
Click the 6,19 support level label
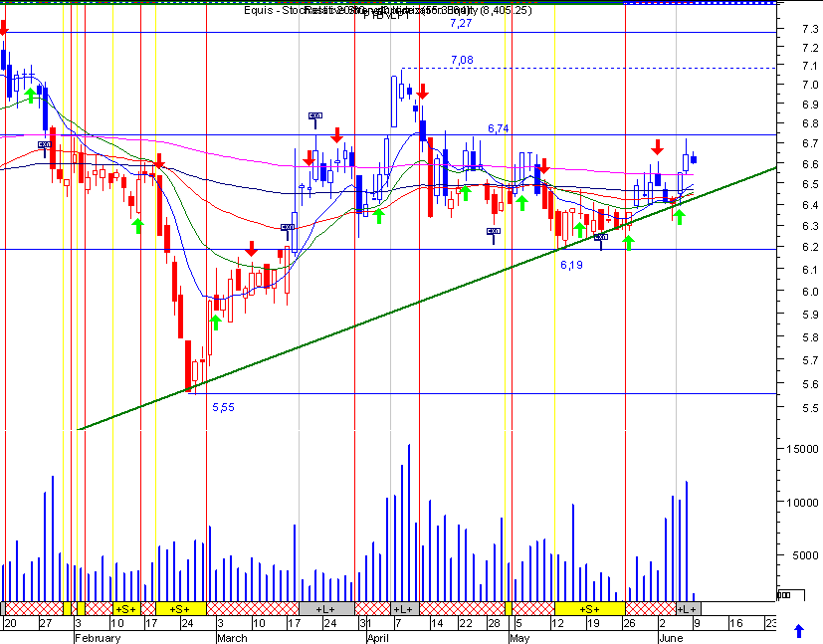[x=571, y=265]
